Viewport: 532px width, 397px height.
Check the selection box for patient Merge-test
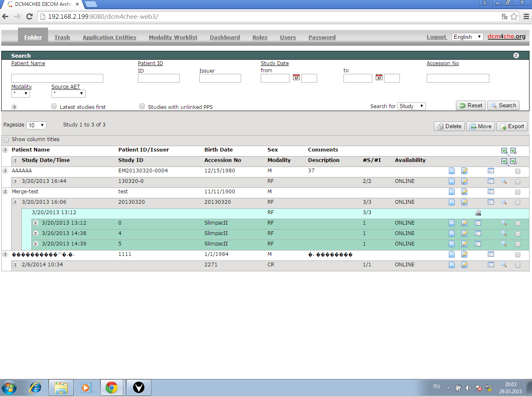(518, 192)
